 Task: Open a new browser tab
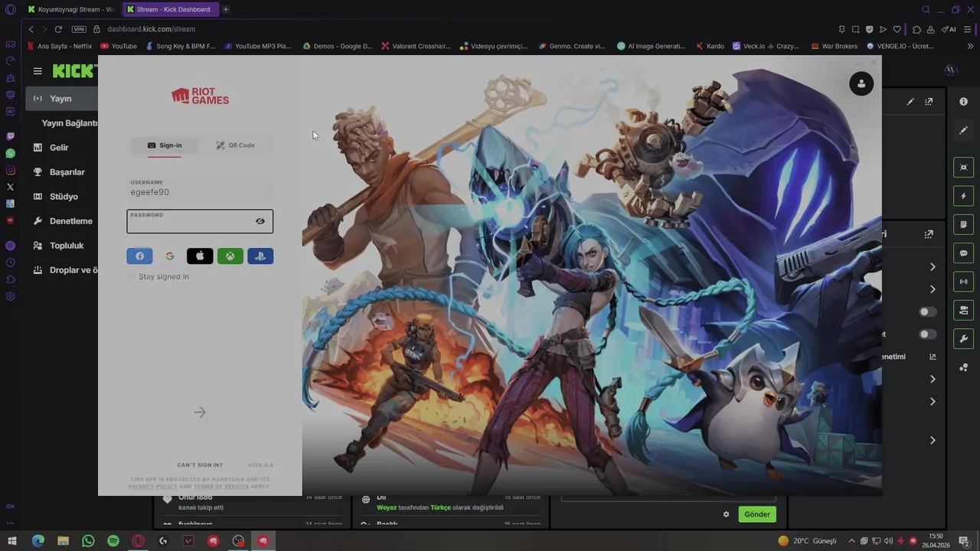click(x=226, y=9)
